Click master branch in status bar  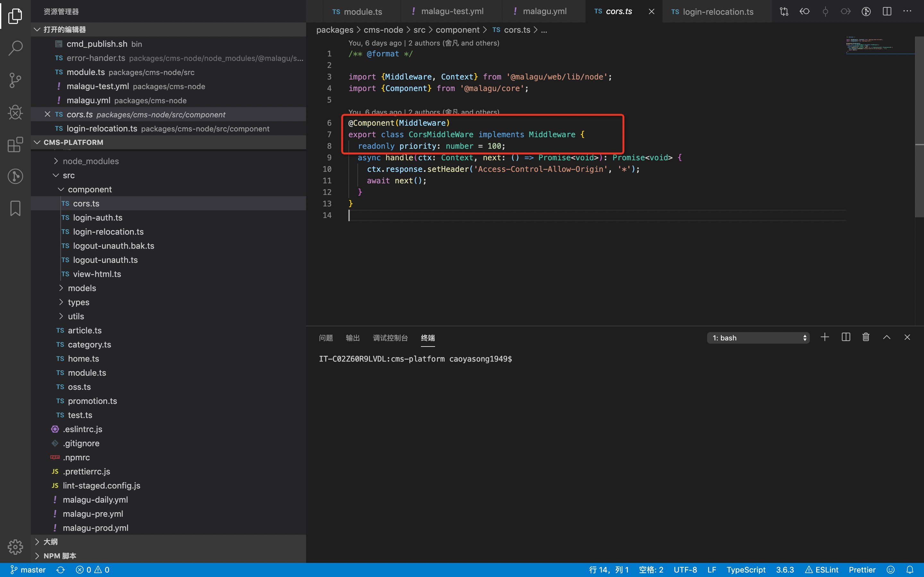[28, 570]
